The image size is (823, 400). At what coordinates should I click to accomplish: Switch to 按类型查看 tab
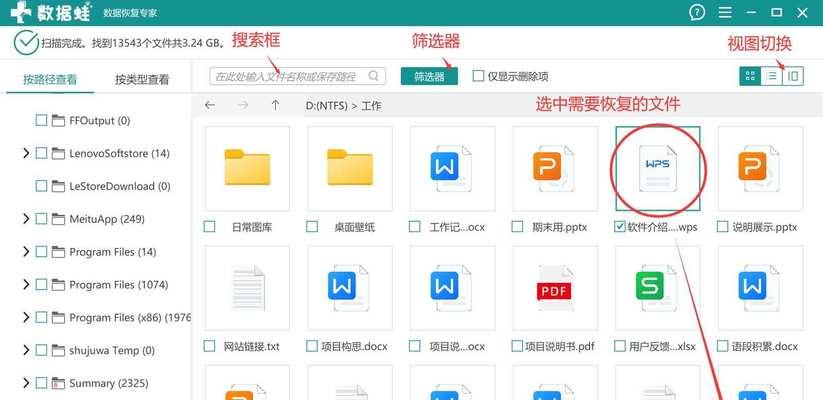tap(142, 79)
